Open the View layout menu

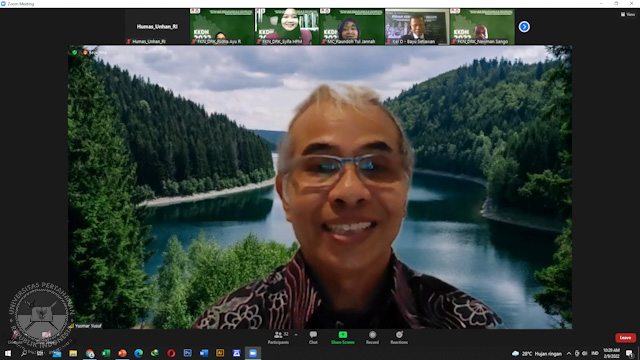[x=628, y=14]
